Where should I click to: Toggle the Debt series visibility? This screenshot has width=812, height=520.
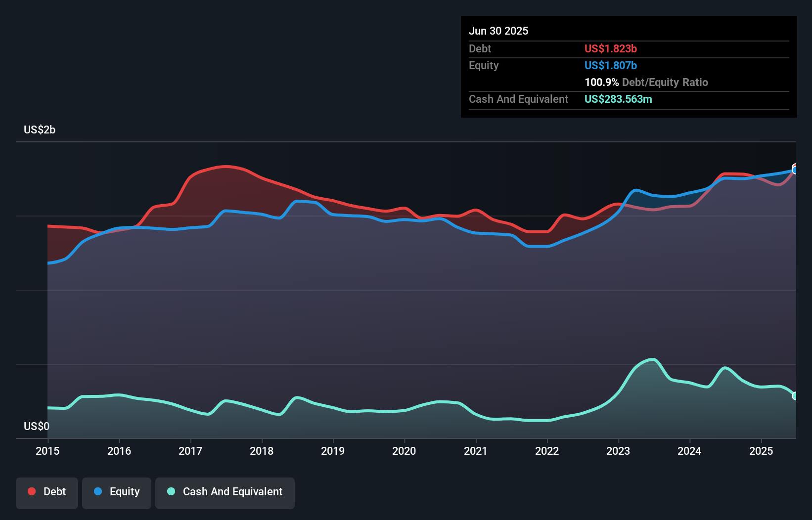point(47,492)
